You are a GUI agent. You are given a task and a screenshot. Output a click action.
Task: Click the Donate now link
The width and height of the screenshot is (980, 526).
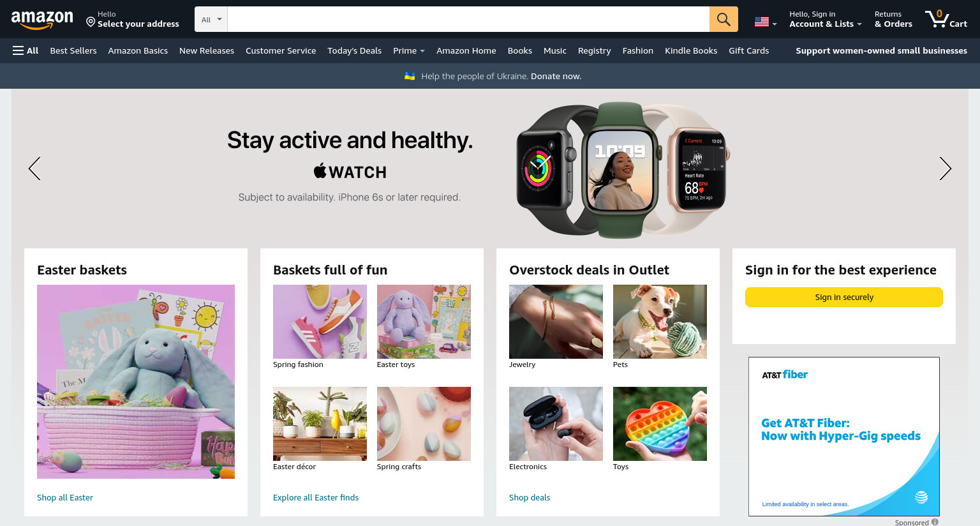point(556,76)
